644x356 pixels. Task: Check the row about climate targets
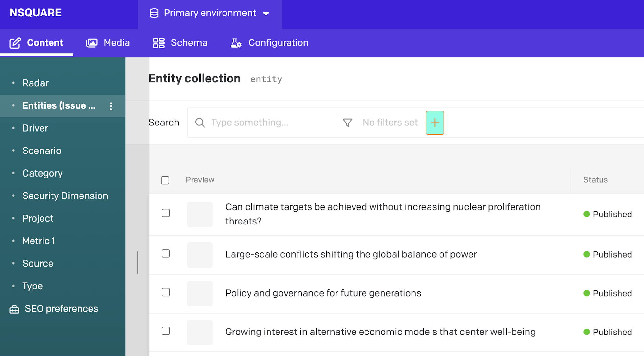coord(166,213)
